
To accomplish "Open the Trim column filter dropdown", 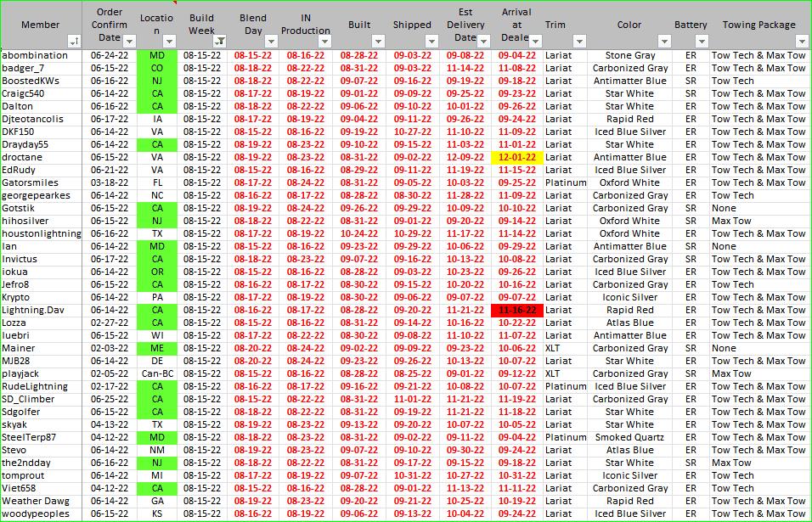I will (579, 41).
